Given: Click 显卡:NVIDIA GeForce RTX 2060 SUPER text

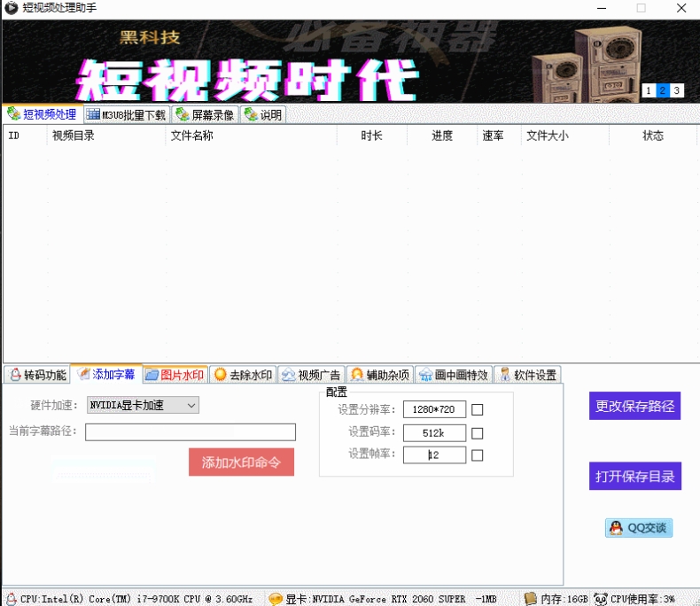Looking at the screenshot, I should click(376, 599).
